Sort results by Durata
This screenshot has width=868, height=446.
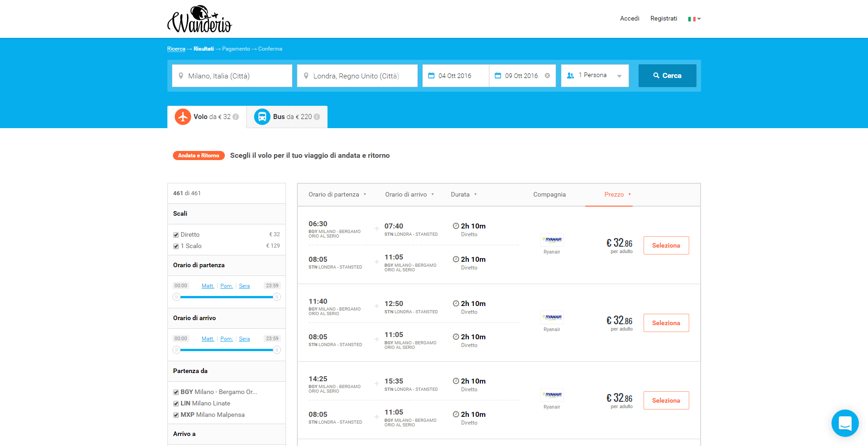click(463, 194)
